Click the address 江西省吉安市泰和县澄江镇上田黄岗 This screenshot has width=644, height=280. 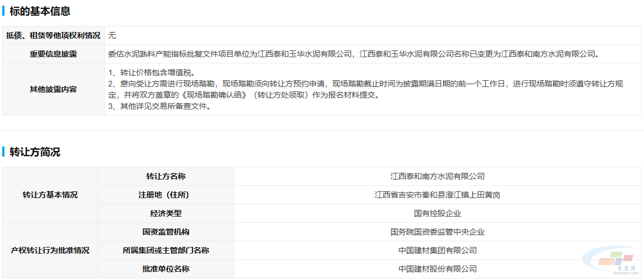pyautogui.click(x=438, y=195)
